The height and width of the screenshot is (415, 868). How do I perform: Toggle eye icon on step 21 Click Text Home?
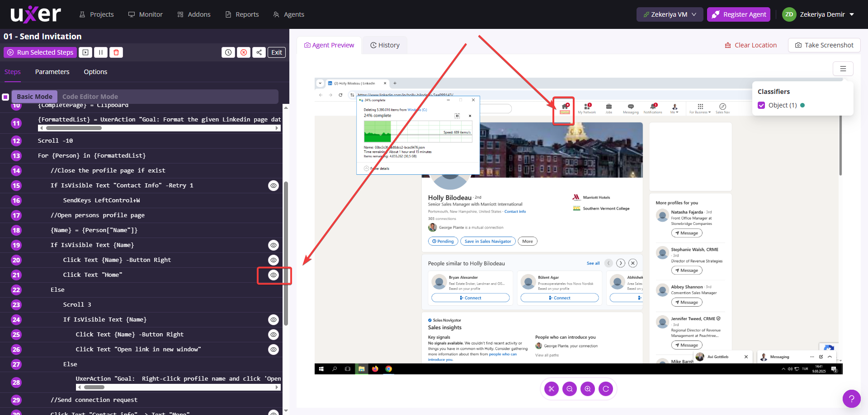274,275
